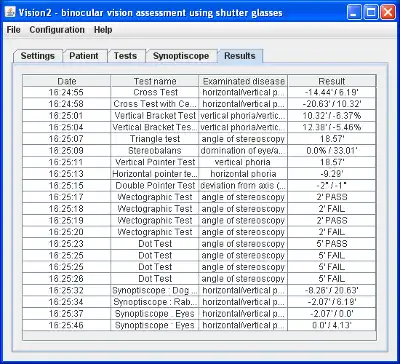Screen dimensions: 400x364
Task: Click the Test name column header
Action: point(155,81)
